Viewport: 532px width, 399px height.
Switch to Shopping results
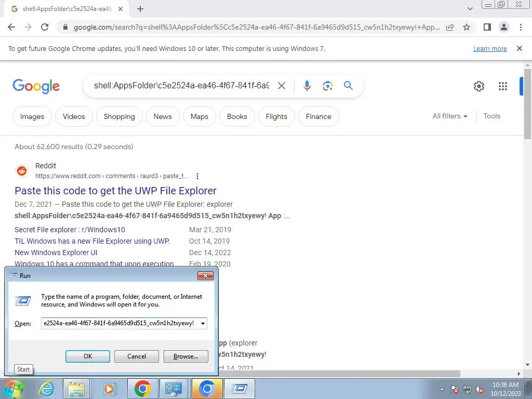coord(119,116)
